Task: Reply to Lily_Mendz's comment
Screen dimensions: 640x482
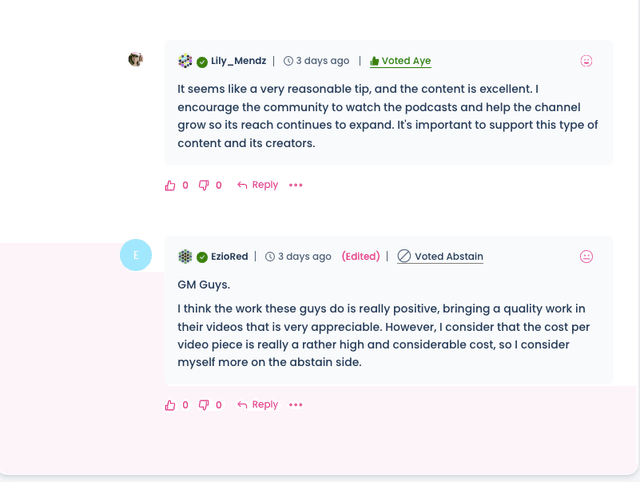Action: tap(258, 185)
